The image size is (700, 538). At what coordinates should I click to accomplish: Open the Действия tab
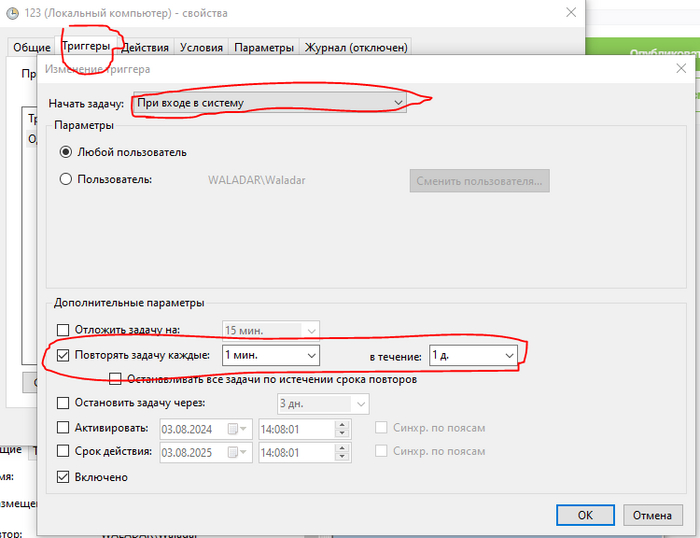[x=145, y=47]
